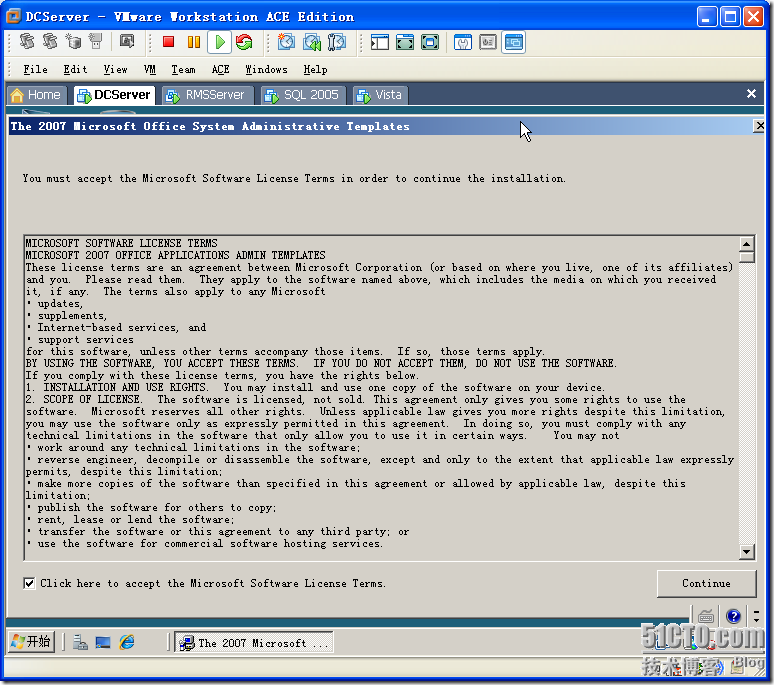Open the Windows menu
The height and width of the screenshot is (685, 774).
tap(267, 70)
